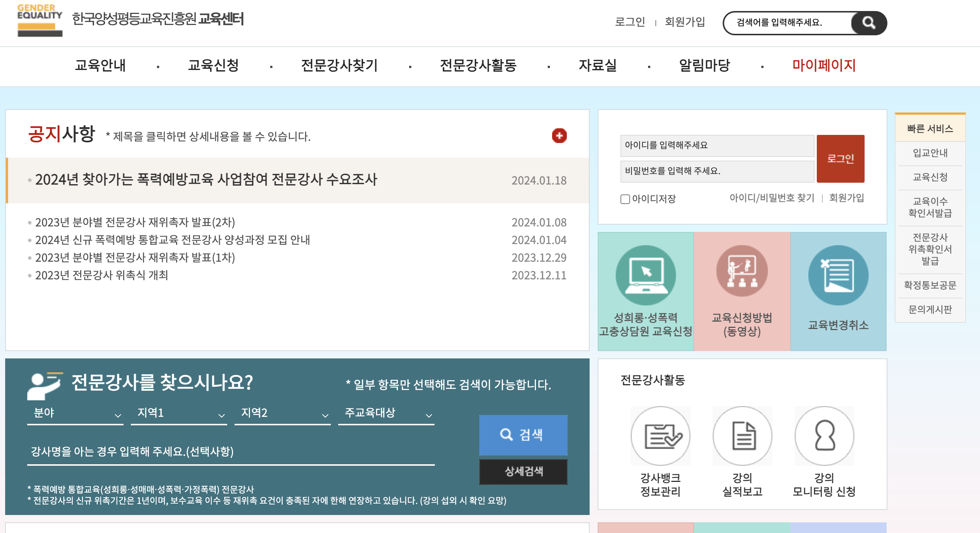Open the 강의 모니터링 신청 person icon

tap(824, 436)
